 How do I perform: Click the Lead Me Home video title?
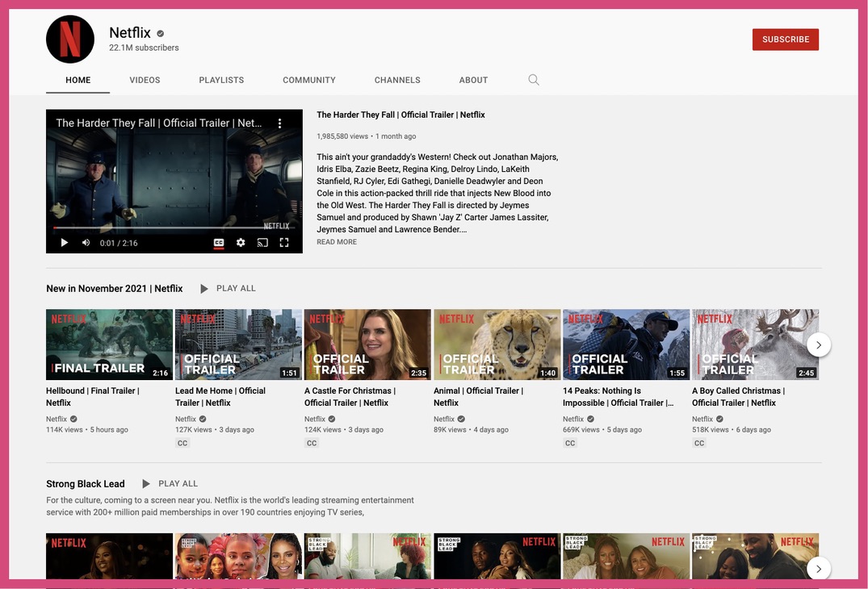coord(220,396)
